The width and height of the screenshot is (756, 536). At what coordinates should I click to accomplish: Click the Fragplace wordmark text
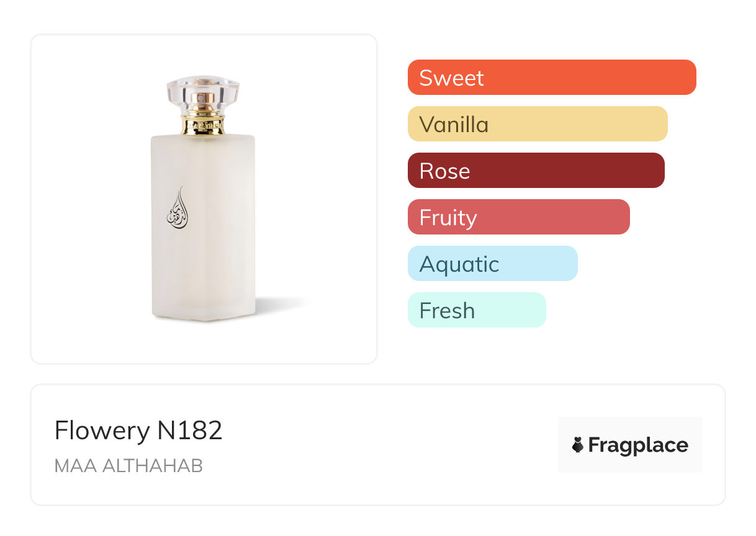(638, 445)
